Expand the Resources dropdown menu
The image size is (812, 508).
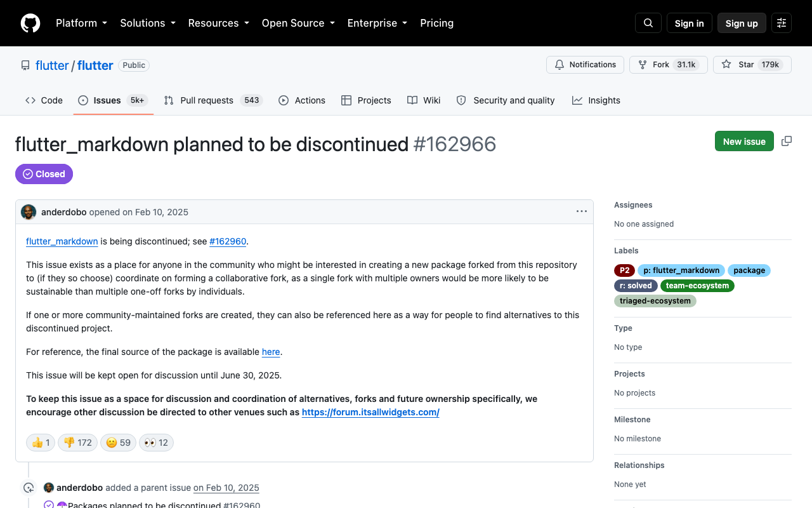point(218,23)
